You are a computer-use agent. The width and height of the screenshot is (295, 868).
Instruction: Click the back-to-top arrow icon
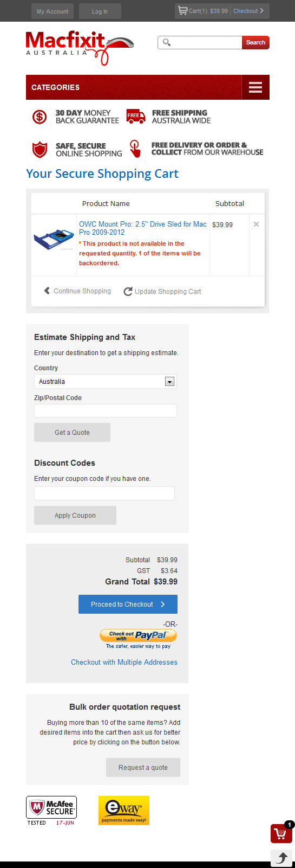(281, 858)
